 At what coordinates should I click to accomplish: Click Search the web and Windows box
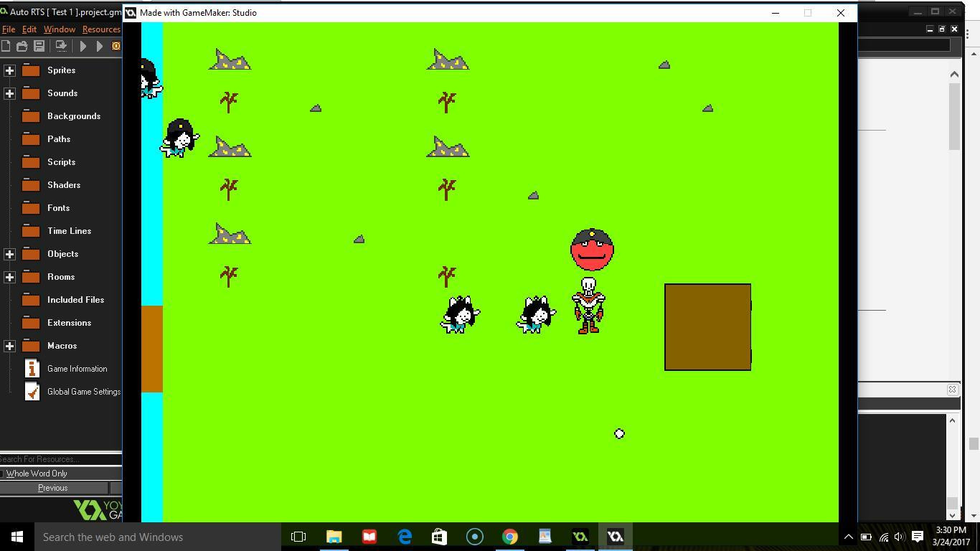pyautogui.click(x=158, y=537)
